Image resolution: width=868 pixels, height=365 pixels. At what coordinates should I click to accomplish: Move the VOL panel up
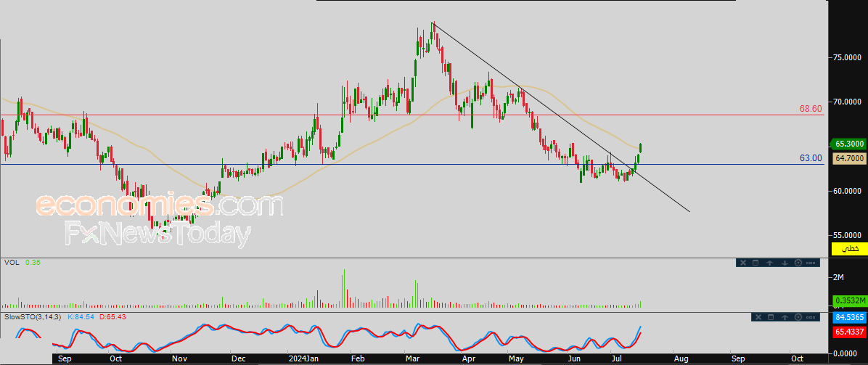point(770,263)
